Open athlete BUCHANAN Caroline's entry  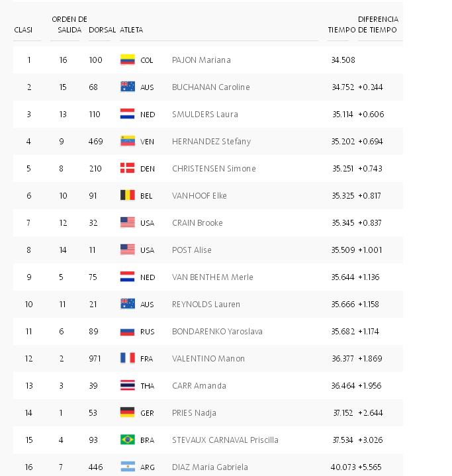(210, 87)
